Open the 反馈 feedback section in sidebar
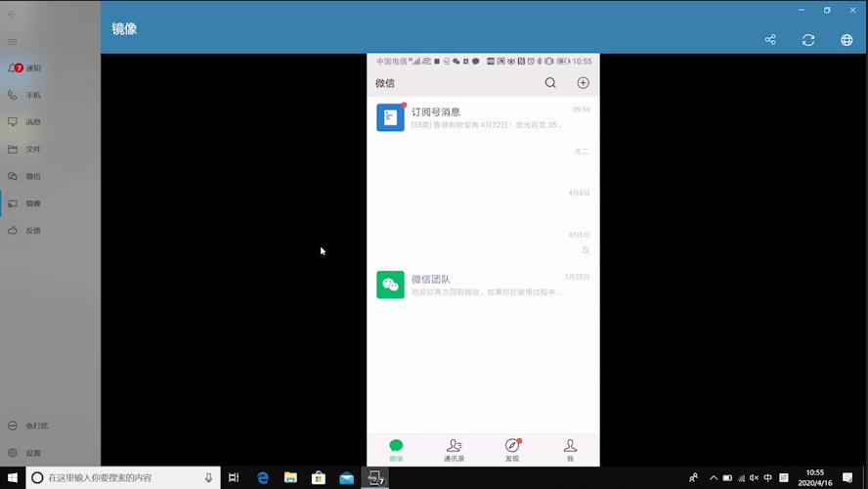The height and width of the screenshot is (489, 868). click(x=50, y=231)
